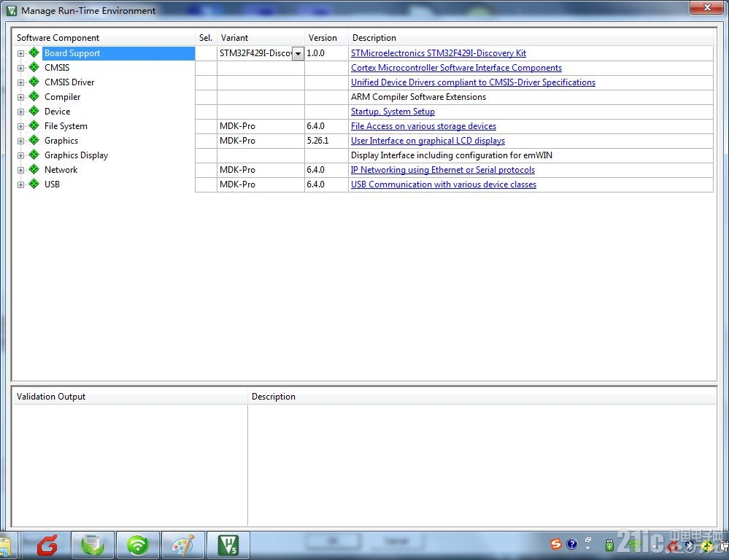This screenshot has width=729, height=560.
Task: Open the green Wi-Fi app in the taskbar
Action: [138, 545]
